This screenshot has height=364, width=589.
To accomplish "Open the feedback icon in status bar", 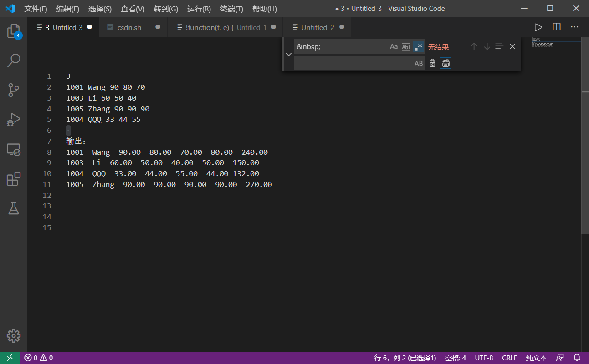I will 560,358.
